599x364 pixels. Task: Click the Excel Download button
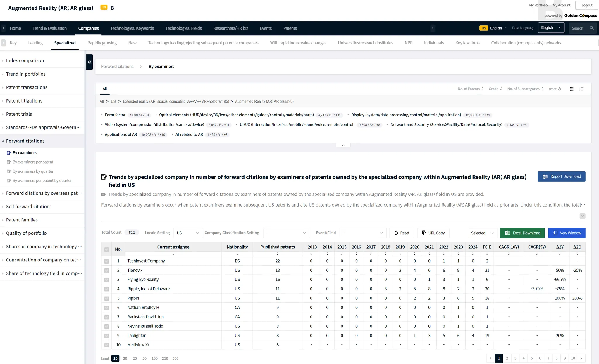(x=522, y=233)
